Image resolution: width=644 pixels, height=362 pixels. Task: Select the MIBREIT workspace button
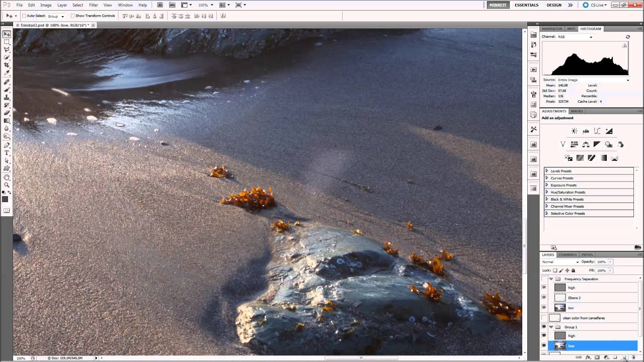click(x=497, y=5)
